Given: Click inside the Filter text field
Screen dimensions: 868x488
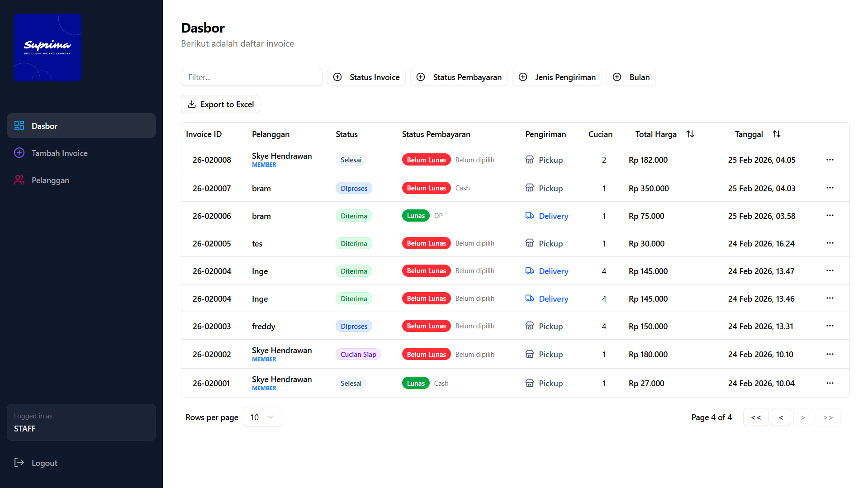Looking at the screenshot, I should click(x=251, y=77).
